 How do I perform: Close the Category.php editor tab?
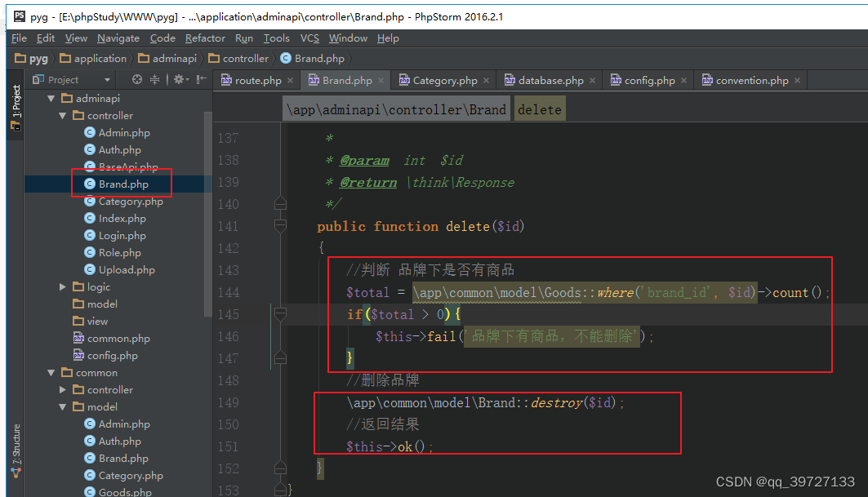486,80
